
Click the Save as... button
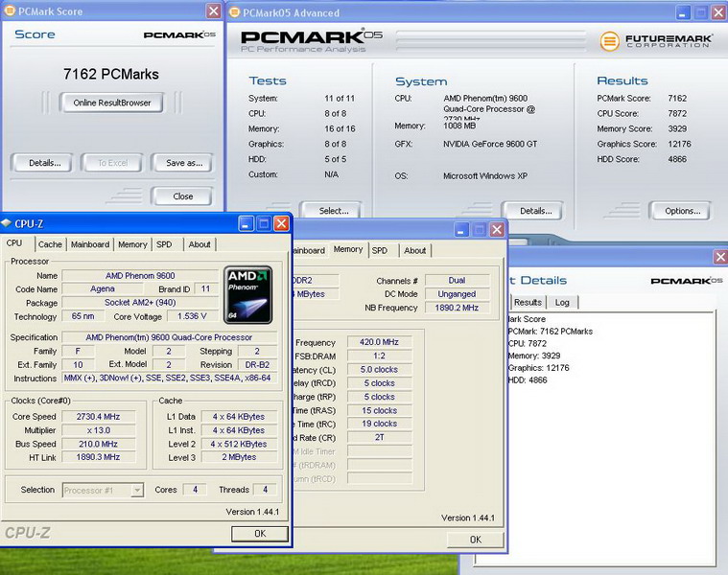point(184,163)
